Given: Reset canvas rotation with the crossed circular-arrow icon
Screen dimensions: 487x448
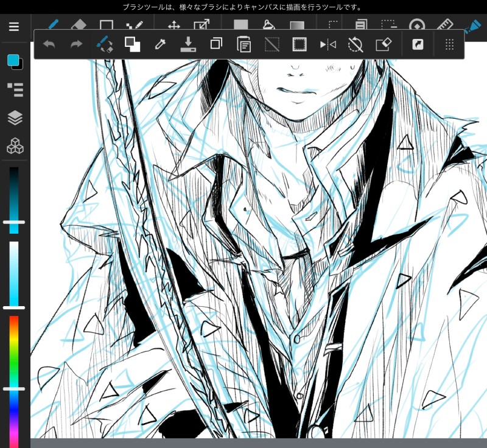Looking at the screenshot, I should click(x=356, y=44).
